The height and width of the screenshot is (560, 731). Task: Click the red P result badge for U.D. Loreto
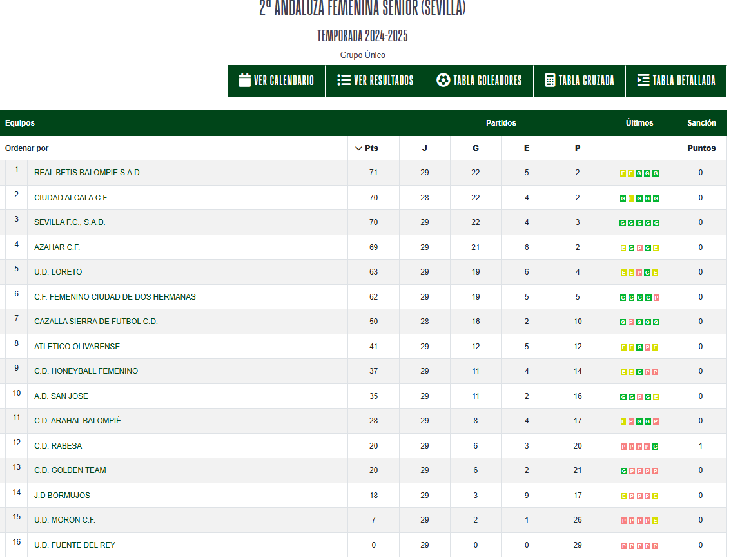(x=639, y=273)
